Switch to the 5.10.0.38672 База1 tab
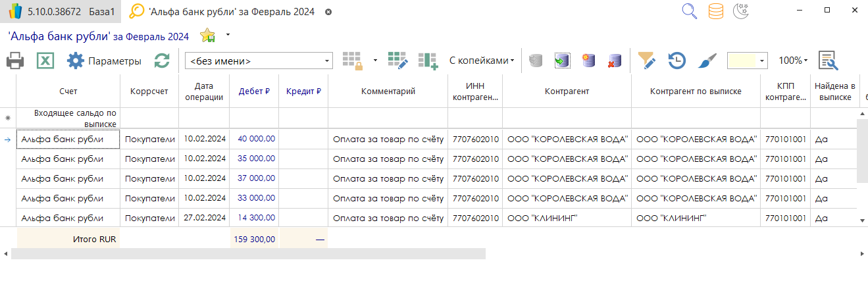 coord(61,12)
